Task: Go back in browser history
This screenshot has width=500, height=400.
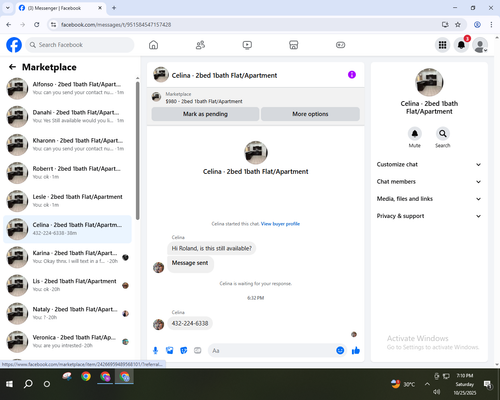Action: click(9, 25)
